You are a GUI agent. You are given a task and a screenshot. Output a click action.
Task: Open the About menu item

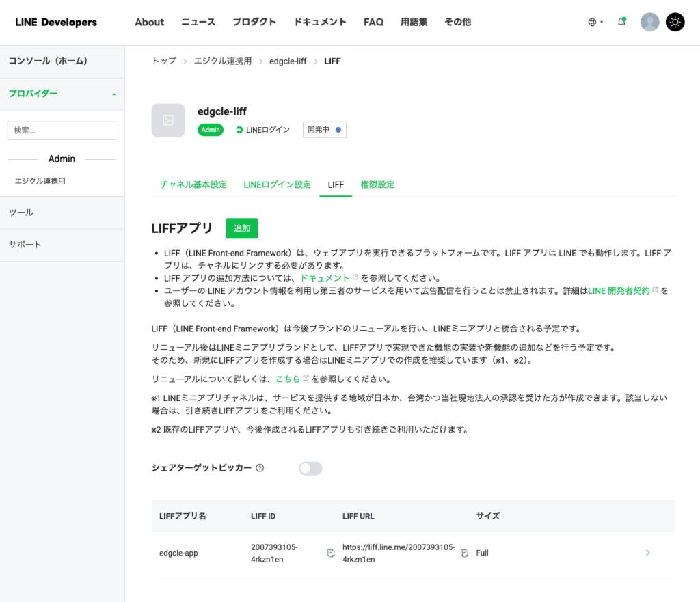click(x=150, y=22)
